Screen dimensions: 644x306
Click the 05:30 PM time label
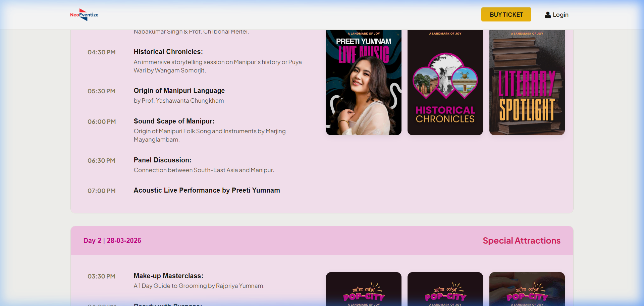tap(102, 91)
